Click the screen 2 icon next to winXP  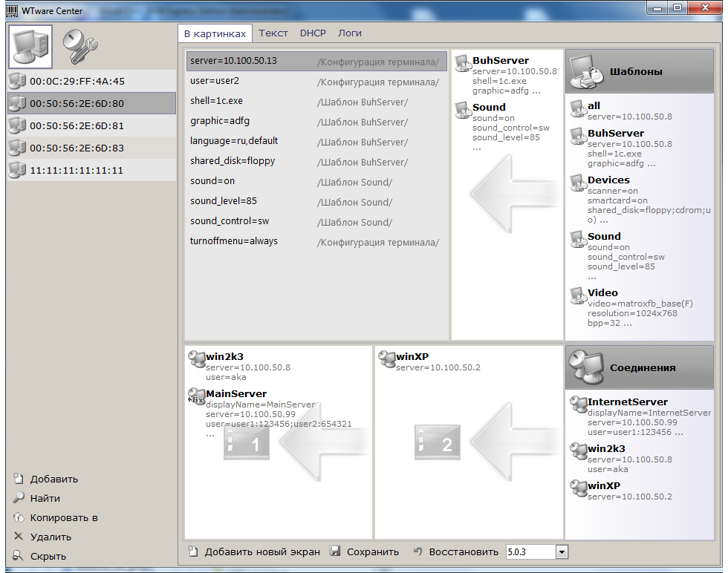(438, 441)
